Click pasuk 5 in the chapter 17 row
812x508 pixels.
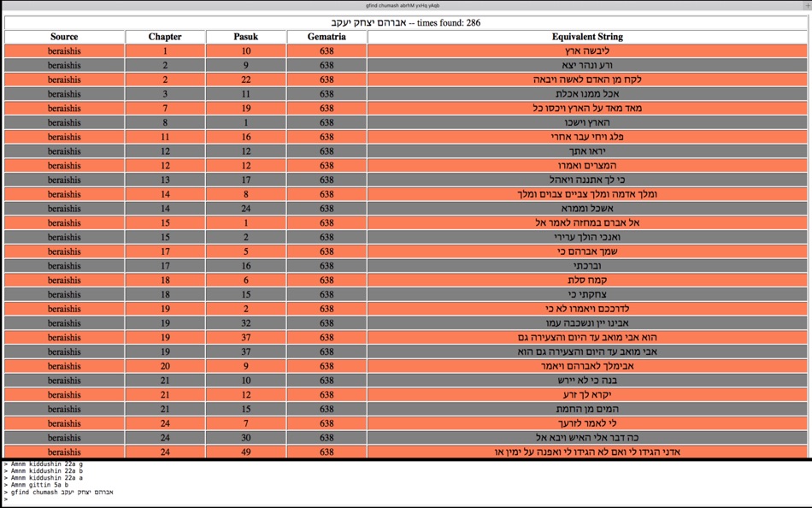[x=245, y=251]
